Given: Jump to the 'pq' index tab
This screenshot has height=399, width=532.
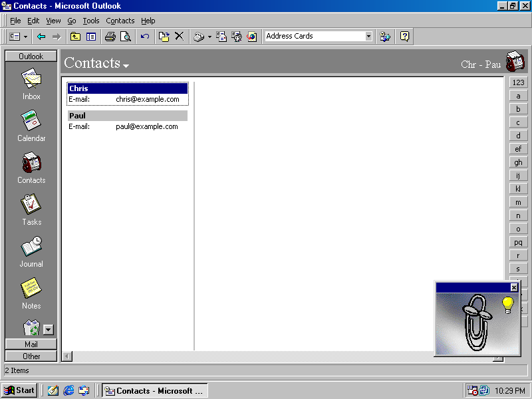Looking at the screenshot, I should click(x=518, y=242).
